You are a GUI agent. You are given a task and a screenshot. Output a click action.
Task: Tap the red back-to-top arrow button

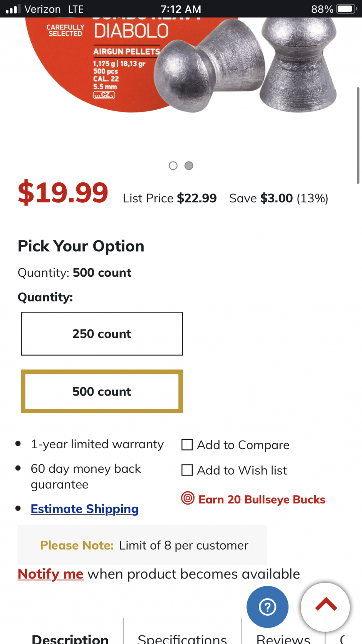[x=325, y=607]
